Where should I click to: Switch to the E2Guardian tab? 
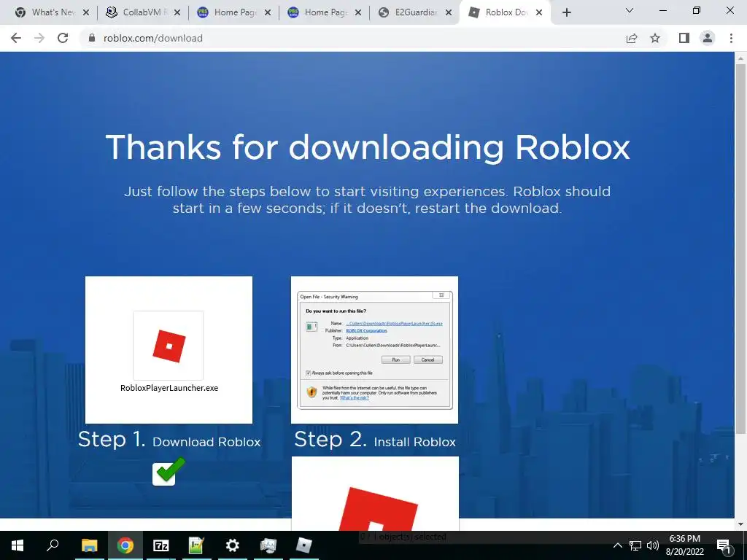(410, 13)
